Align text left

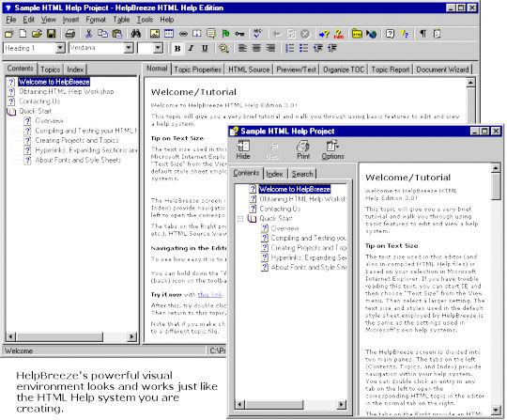coord(242,48)
